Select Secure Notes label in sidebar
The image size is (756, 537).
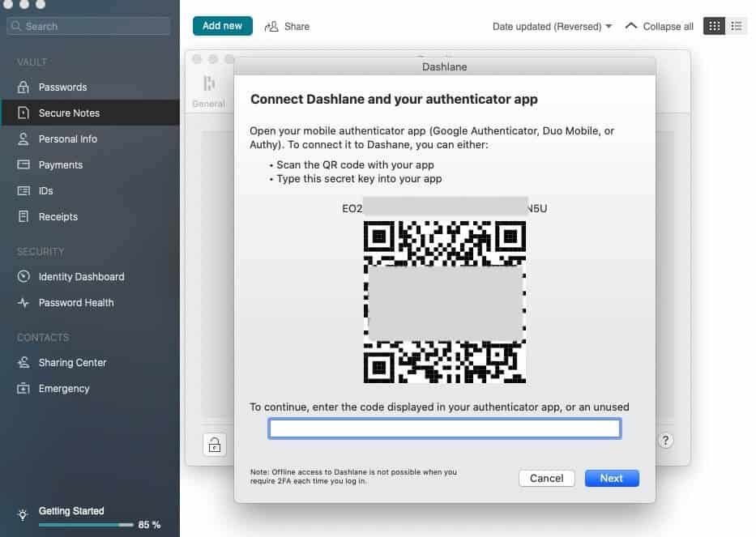pos(69,113)
